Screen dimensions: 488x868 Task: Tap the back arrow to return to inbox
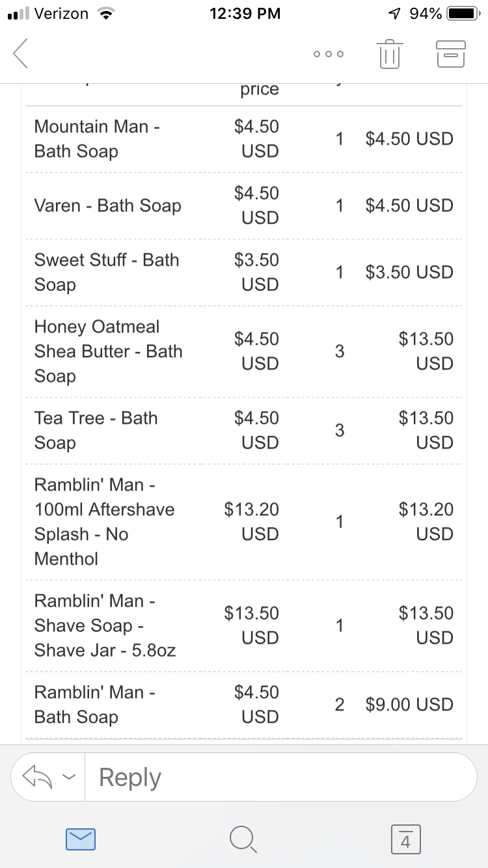point(21,53)
